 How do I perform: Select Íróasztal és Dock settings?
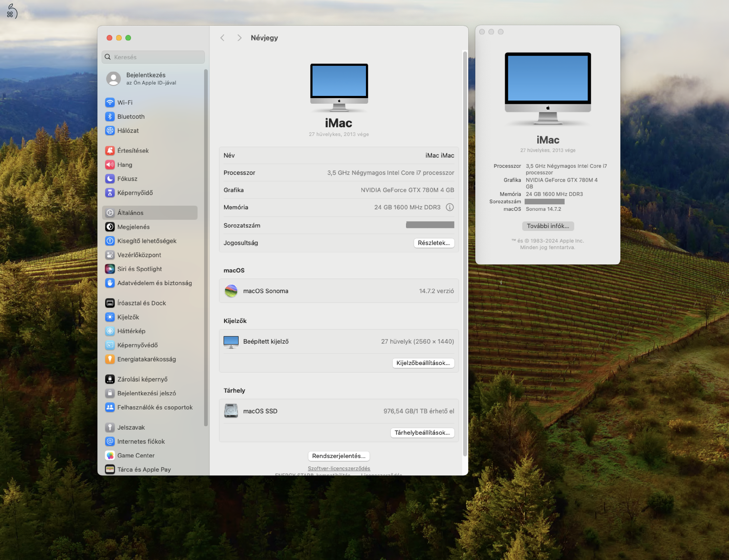(x=150, y=303)
